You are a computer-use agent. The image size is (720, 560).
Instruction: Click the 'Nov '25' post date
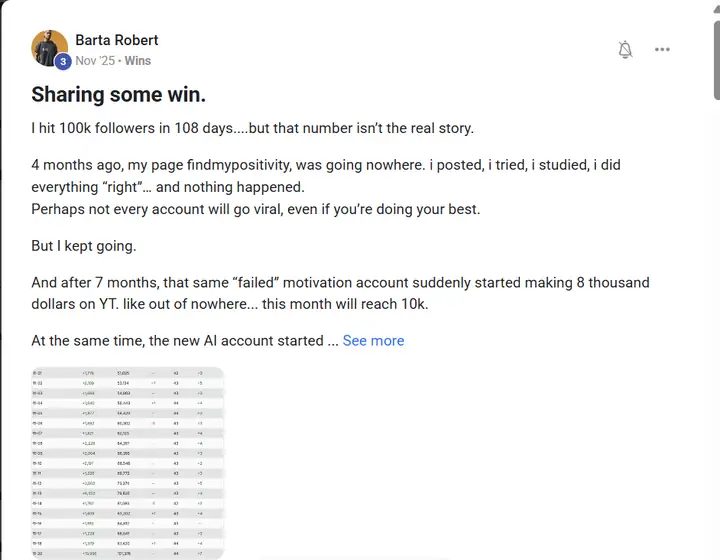click(95, 61)
